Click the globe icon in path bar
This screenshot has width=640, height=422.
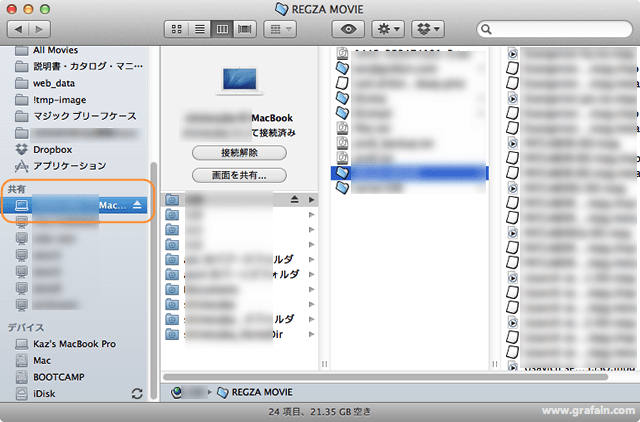tap(176, 392)
